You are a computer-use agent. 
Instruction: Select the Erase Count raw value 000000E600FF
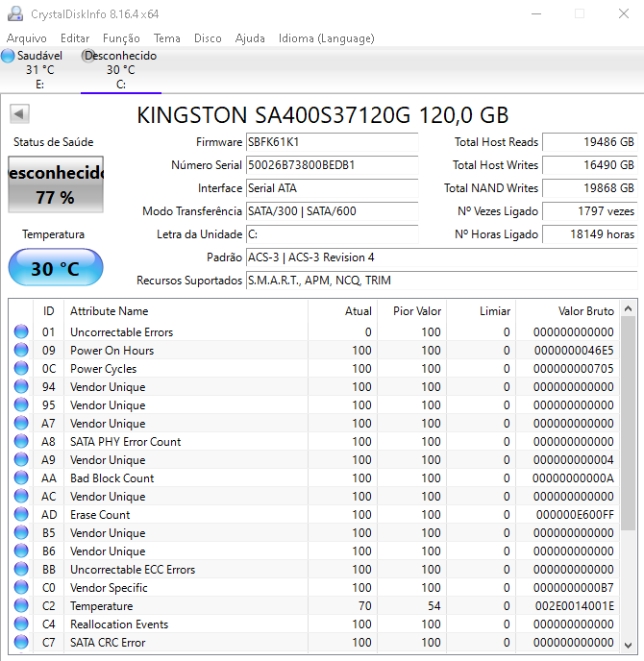[x=575, y=515]
